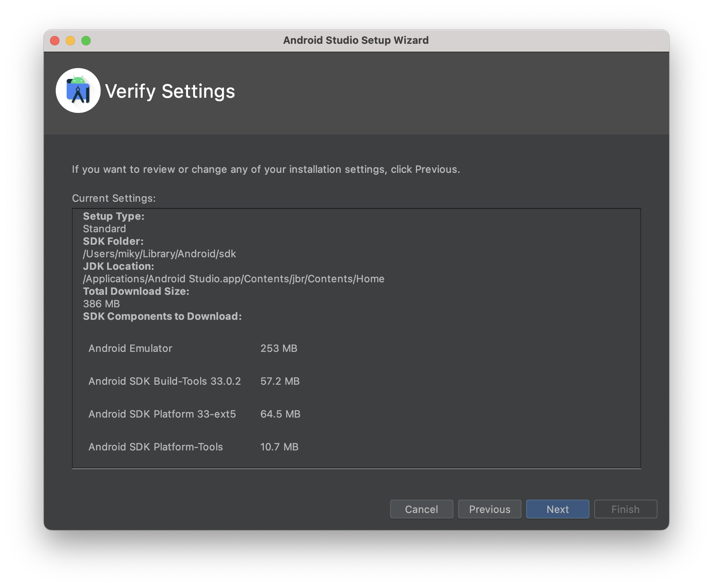713x588 pixels.
Task: Click the 253 MB size value
Action: pos(279,348)
